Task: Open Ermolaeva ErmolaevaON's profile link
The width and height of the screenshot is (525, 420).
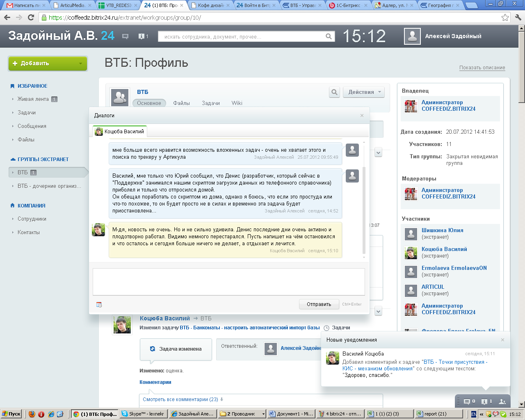Action: click(454, 268)
